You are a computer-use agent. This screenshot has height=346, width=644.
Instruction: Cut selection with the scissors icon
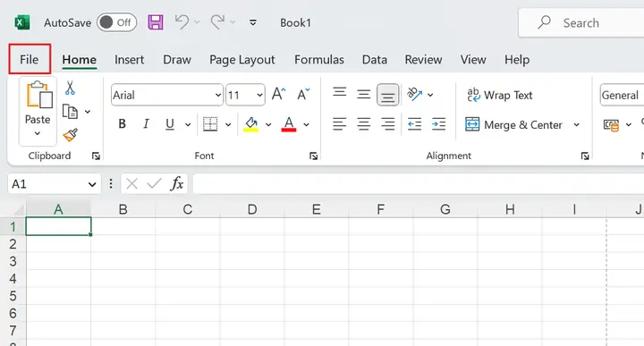70,88
